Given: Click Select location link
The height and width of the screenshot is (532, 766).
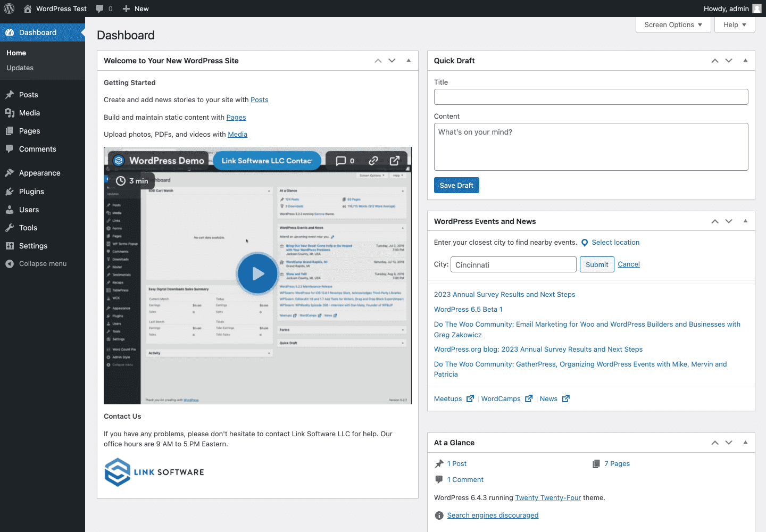Looking at the screenshot, I should (x=615, y=243).
